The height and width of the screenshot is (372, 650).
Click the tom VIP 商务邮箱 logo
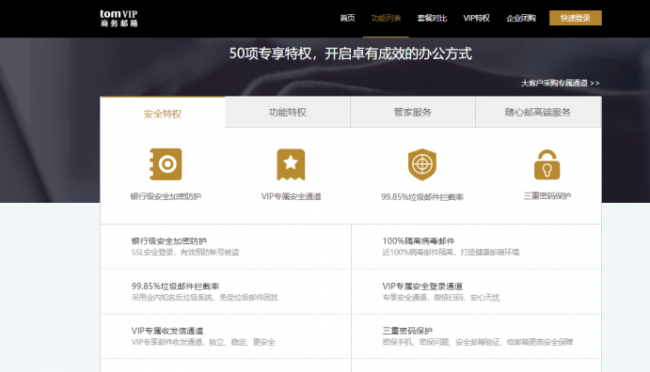tap(119, 18)
